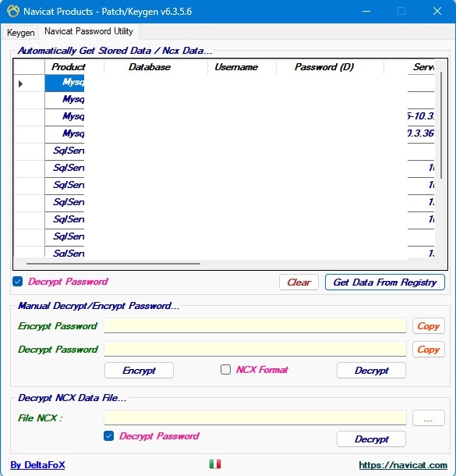
Task: Click Get Data From Registry button
Action: (385, 282)
